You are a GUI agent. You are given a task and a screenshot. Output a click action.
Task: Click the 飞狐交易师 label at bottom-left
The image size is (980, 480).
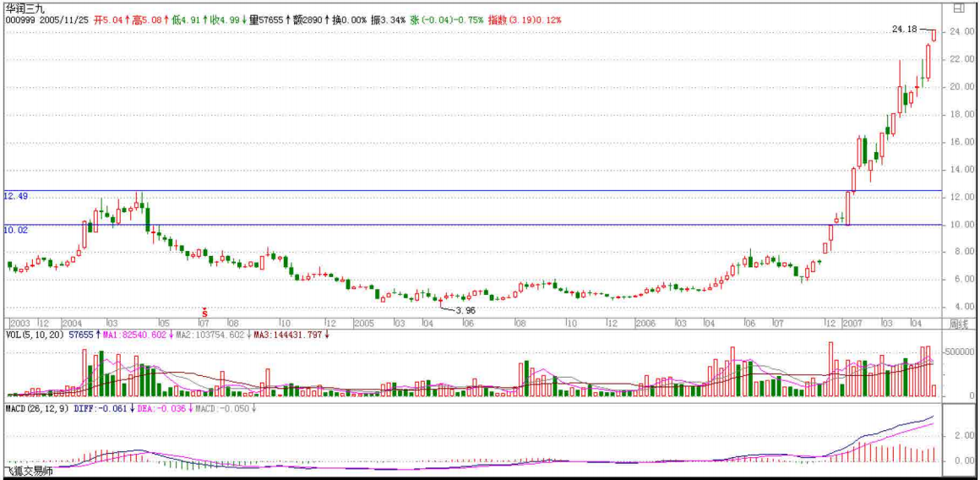pyautogui.click(x=29, y=472)
